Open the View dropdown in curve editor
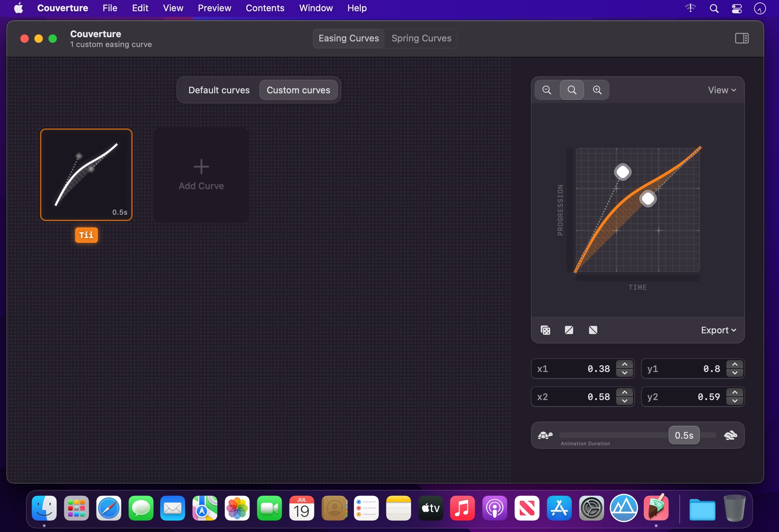 [722, 90]
